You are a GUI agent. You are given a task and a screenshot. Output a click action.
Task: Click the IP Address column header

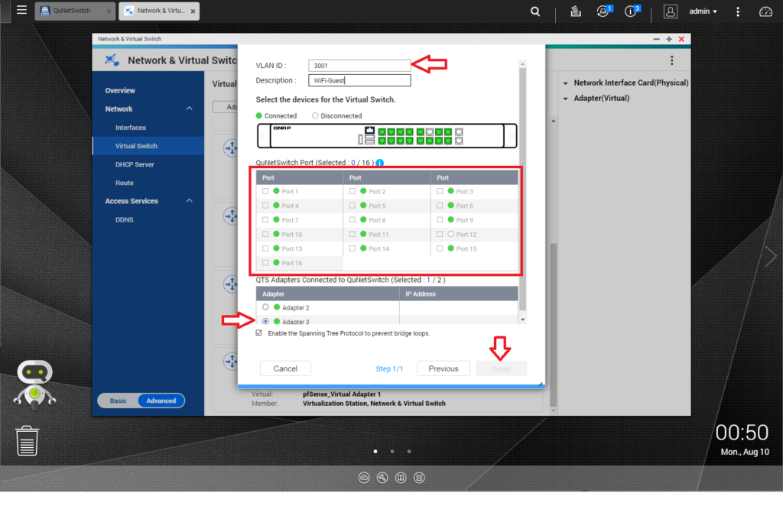[459, 294]
